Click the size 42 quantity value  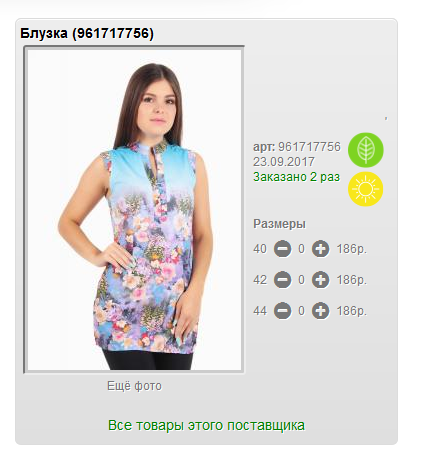[x=301, y=280]
